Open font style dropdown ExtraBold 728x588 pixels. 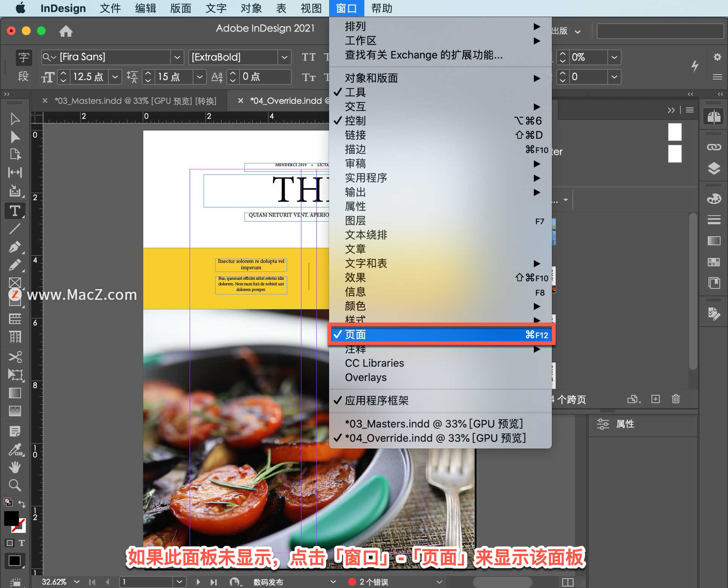(284, 57)
